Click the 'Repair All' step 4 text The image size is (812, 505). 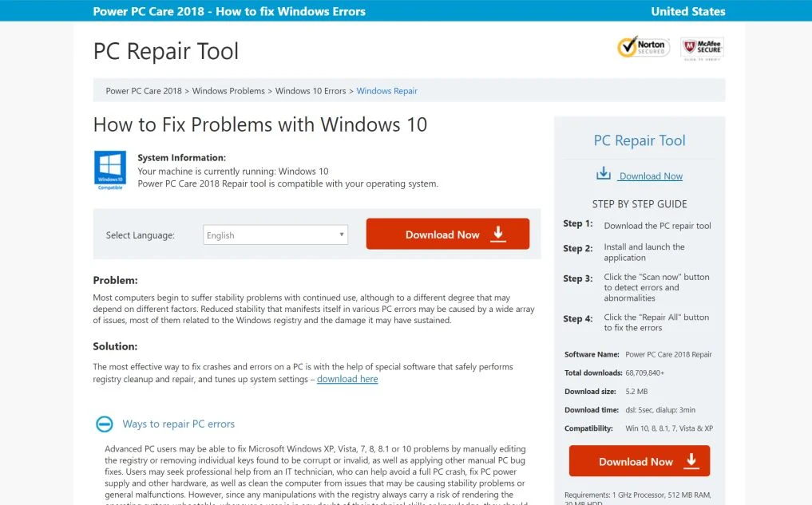point(656,322)
